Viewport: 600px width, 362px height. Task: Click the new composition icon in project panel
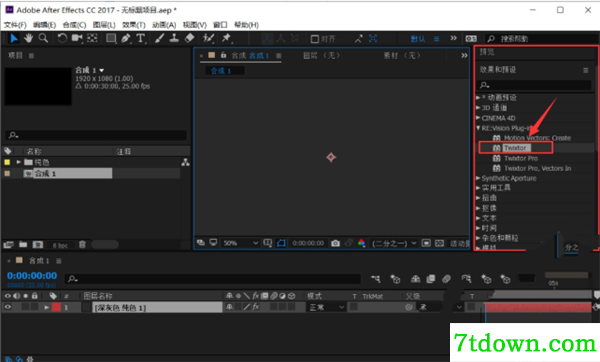(38, 245)
